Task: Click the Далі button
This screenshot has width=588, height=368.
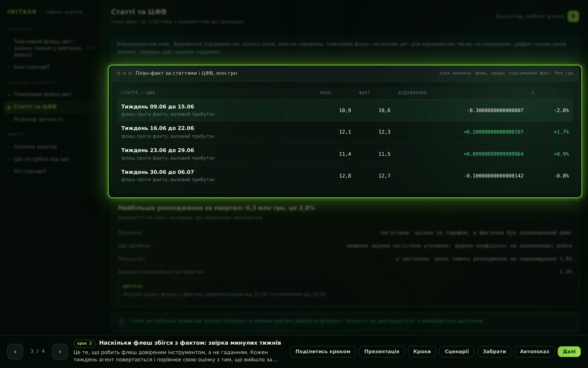Action: click(569, 352)
